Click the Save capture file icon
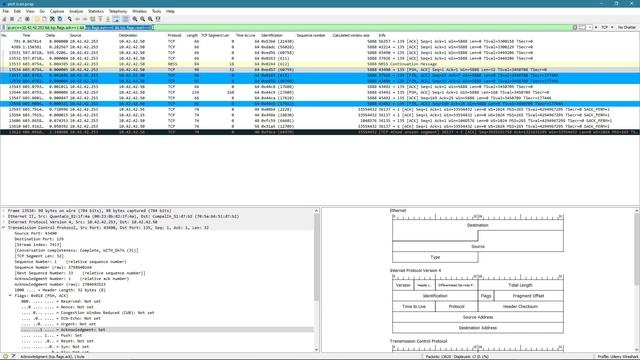The image size is (640, 360). tap(44, 19)
